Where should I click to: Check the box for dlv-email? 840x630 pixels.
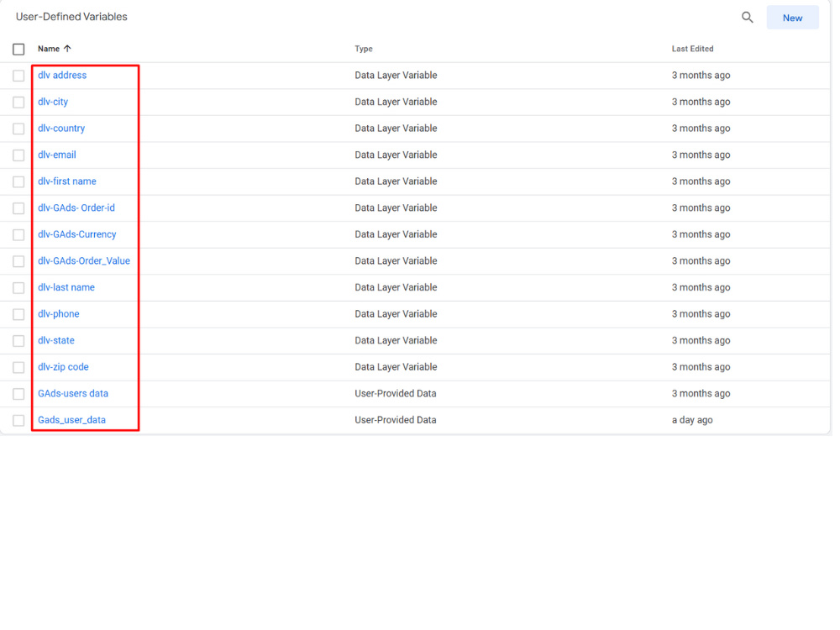pos(18,155)
